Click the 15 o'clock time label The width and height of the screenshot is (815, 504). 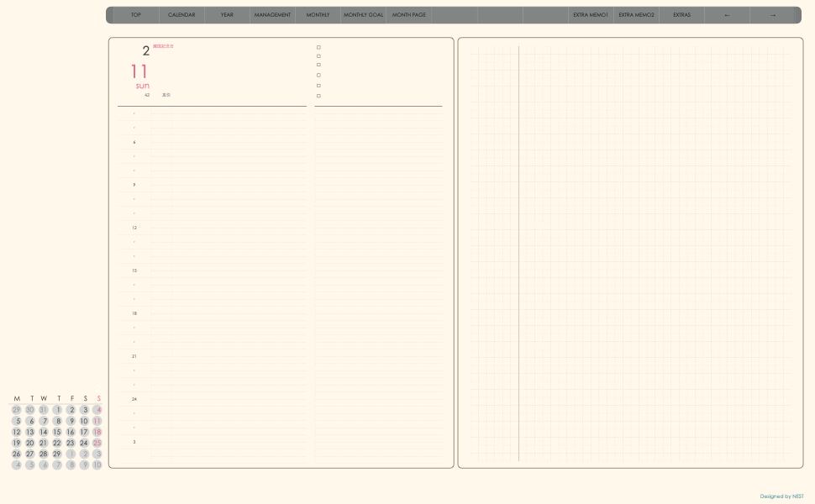pos(134,270)
